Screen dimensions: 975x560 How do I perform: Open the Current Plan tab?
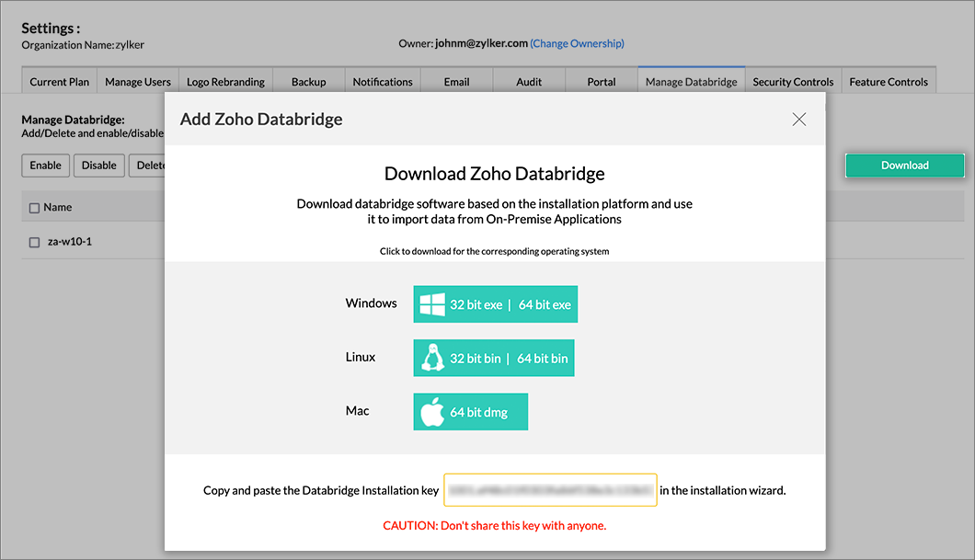pos(59,81)
